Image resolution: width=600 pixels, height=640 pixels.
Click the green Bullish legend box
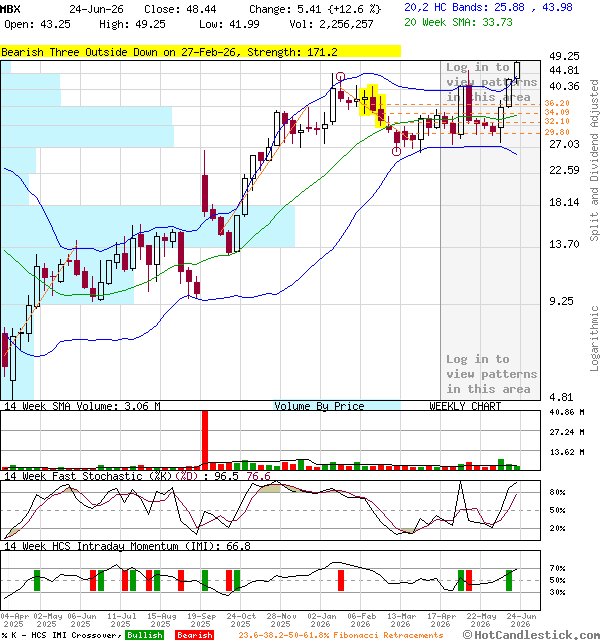pos(144,635)
